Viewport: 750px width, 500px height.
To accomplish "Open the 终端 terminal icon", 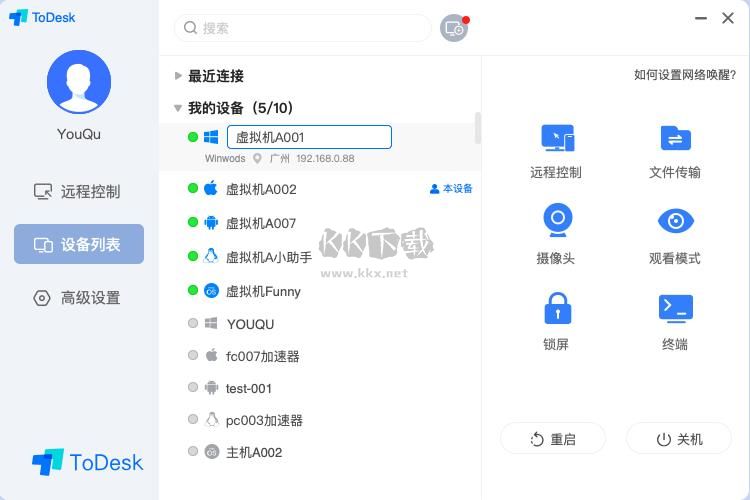I will coord(675,309).
